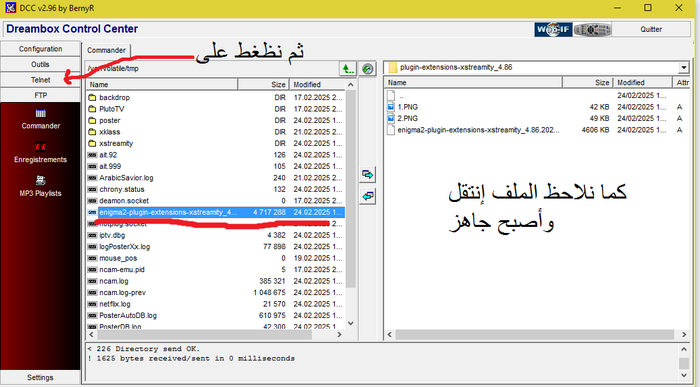Click the DCC app icon in title bar
This screenshot has height=387, width=700.
point(10,8)
